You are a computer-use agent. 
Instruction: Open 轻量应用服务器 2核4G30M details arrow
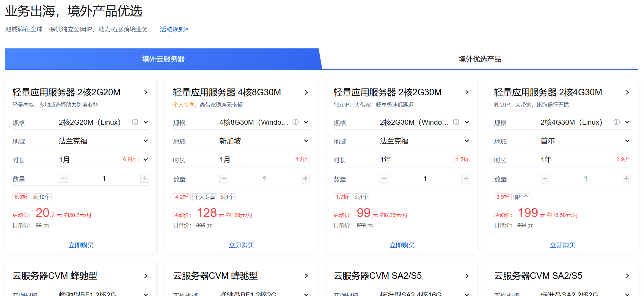pos(627,92)
